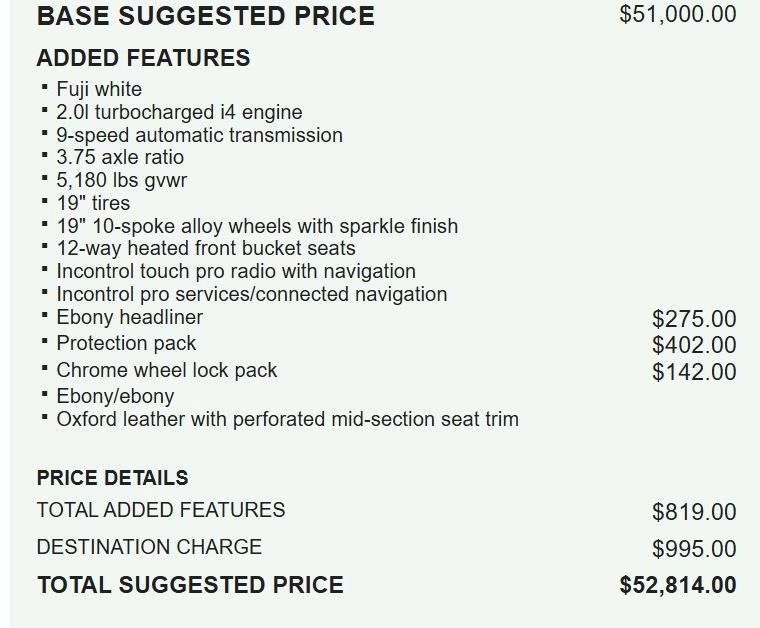Click 12-way heated front bucket seats
The image size is (760, 628).
click(x=206, y=248)
